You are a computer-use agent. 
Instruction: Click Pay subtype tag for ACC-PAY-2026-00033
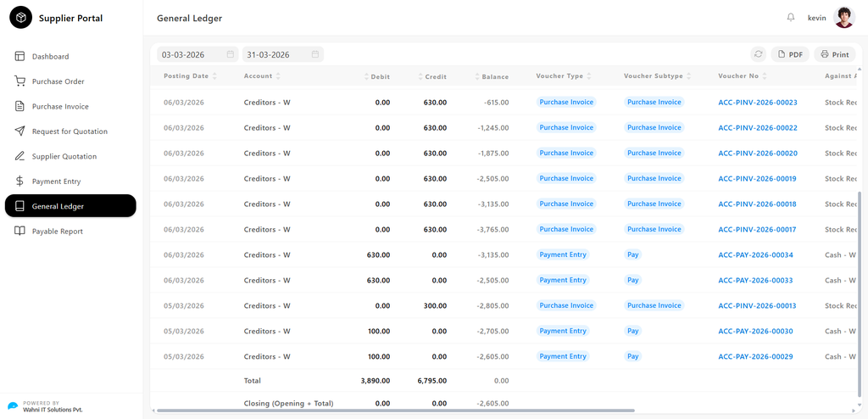click(x=633, y=281)
